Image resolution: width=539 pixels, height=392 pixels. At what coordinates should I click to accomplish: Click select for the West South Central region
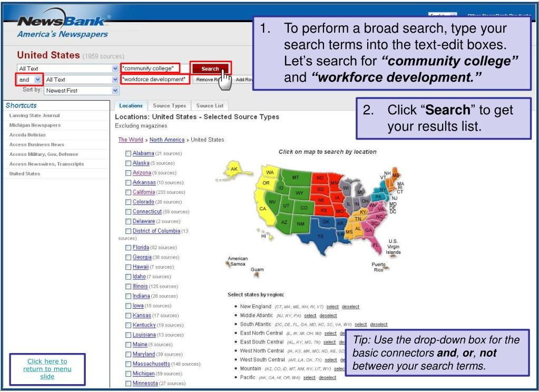tap(331, 360)
